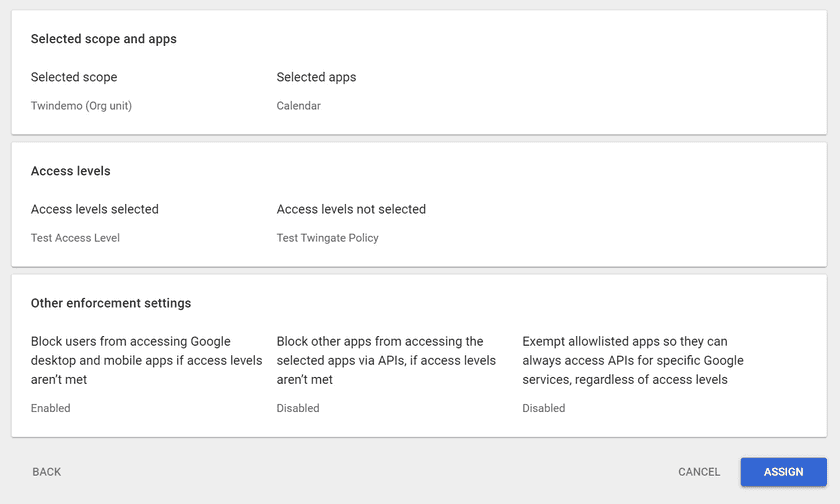
Task: Click the blue ASSIGN button
Action: pyautogui.click(x=783, y=472)
